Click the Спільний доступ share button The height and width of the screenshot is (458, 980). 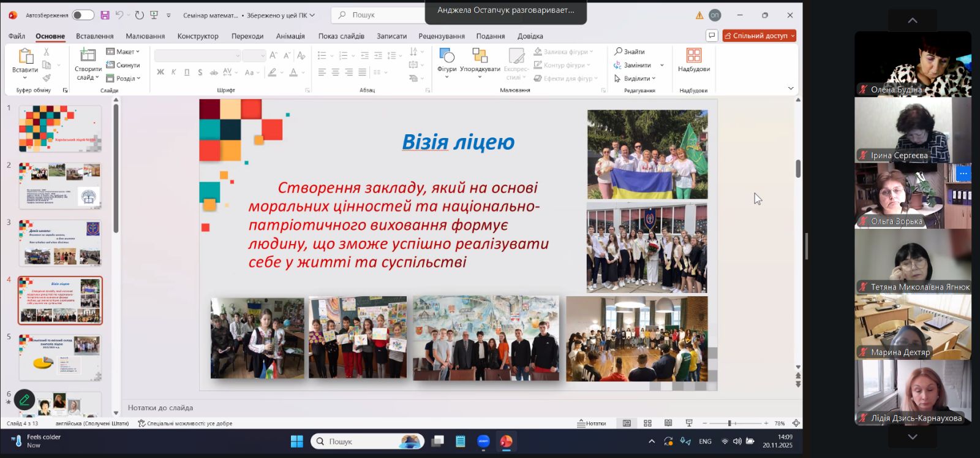point(759,36)
